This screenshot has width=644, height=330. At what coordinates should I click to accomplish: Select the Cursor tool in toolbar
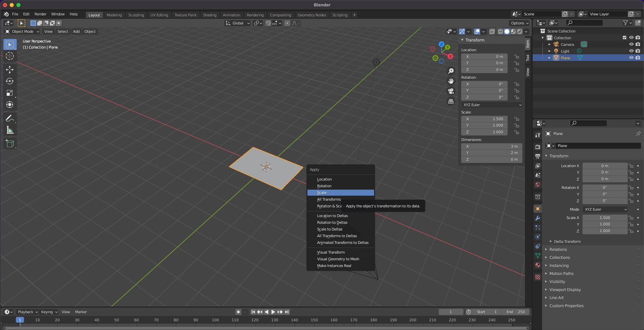(10, 56)
